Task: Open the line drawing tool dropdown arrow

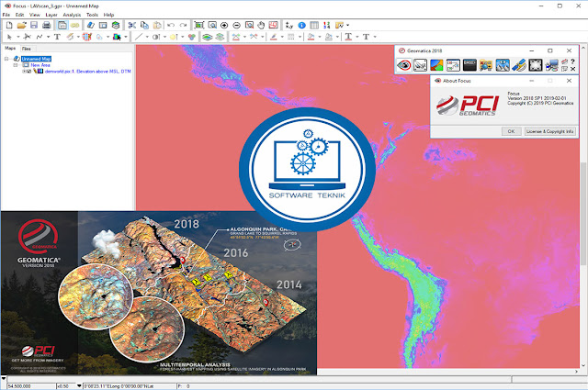Action: (147, 37)
